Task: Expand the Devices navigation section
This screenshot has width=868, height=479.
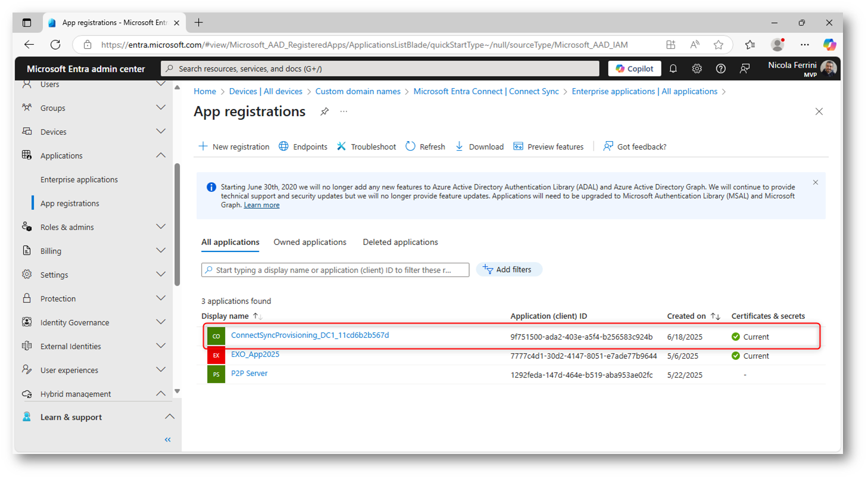Action: click(x=161, y=132)
